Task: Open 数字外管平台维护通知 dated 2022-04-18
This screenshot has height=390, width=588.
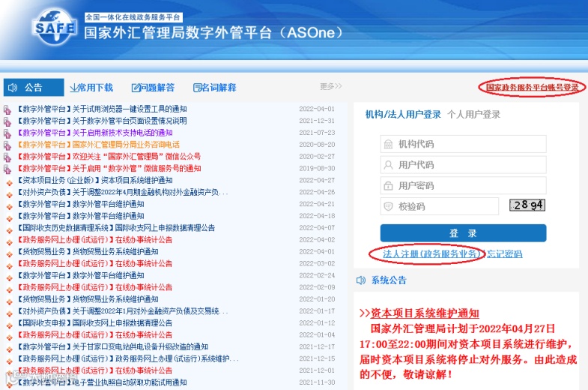Action: (81, 216)
